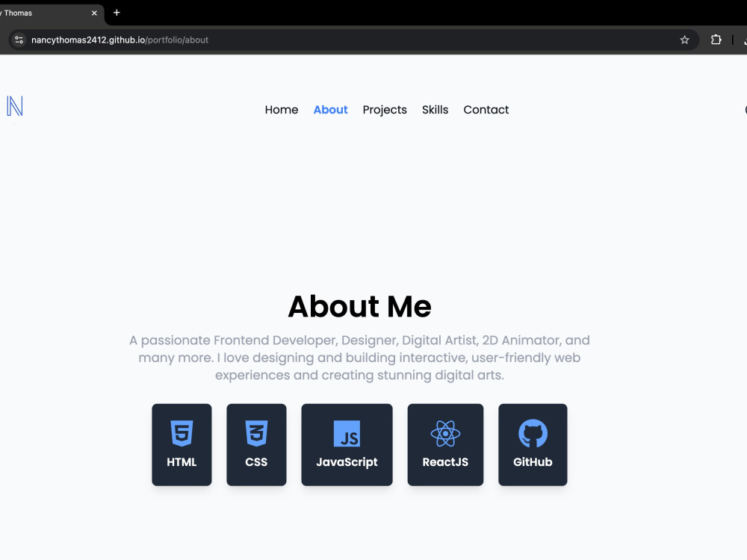The height and width of the screenshot is (560, 747).
Task: Click the JavaScript skill card
Action: 347,445
